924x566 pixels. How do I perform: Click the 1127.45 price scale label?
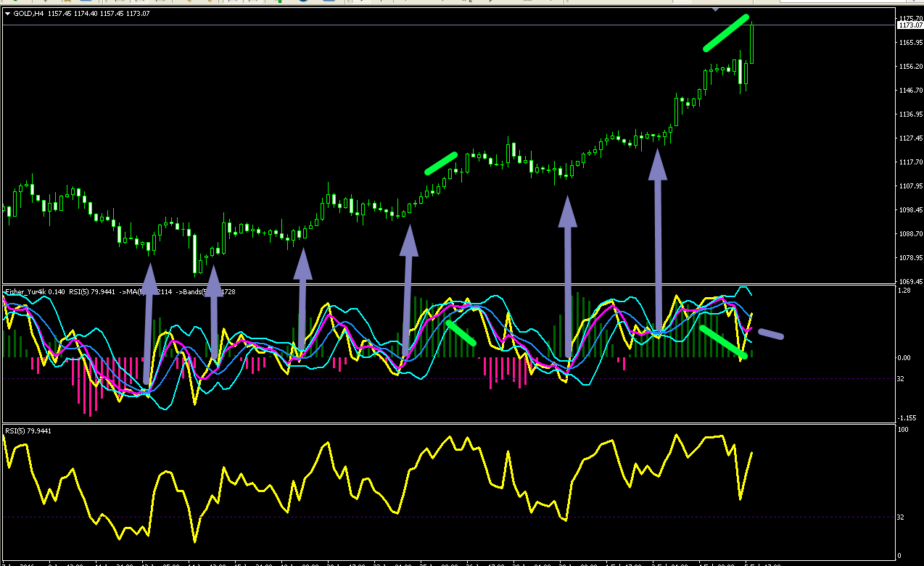coord(910,138)
